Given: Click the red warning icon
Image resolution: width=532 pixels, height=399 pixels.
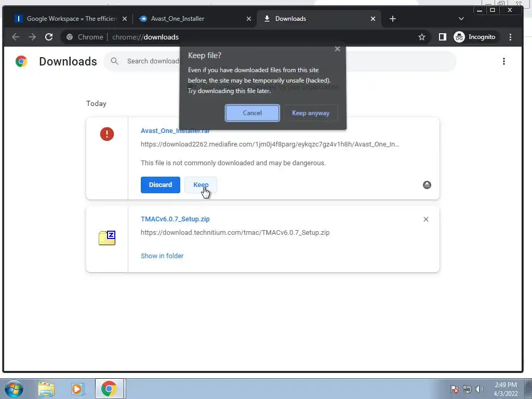Looking at the screenshot, I should click(107, 134).
